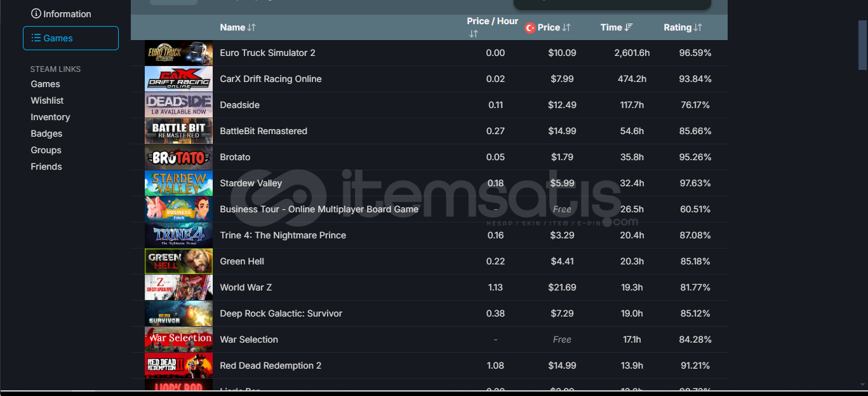
Task: Click the Stardew Valley name
Action: (x=251, y=183)
